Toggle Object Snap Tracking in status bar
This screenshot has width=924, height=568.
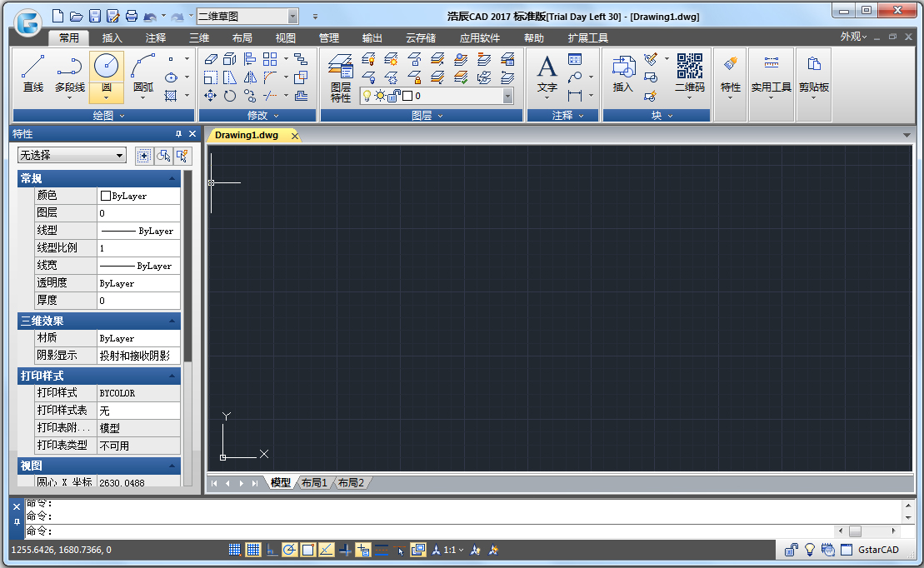tap(327, 550)
